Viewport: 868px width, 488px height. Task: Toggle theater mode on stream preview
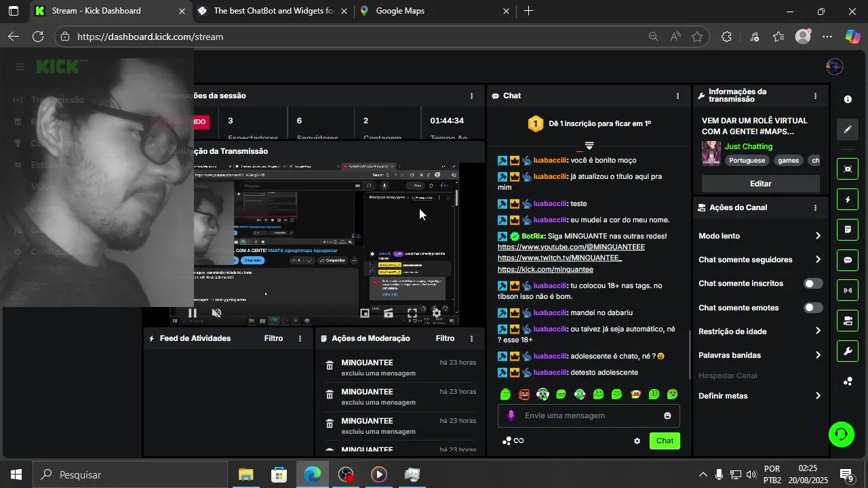[x=389, y=313]
